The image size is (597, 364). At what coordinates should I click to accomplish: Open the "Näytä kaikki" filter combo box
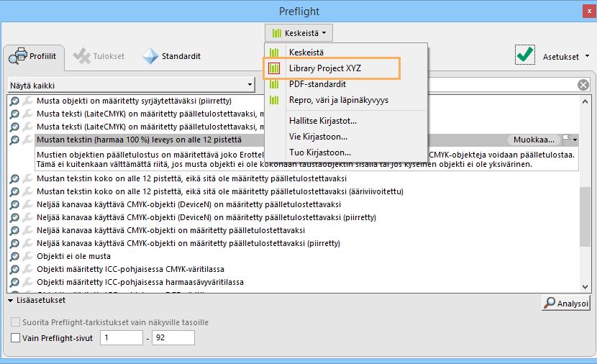[132, 85]
